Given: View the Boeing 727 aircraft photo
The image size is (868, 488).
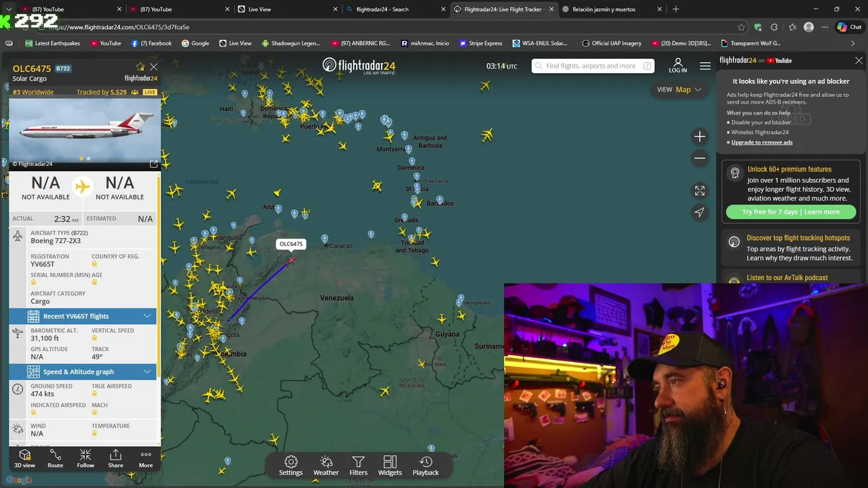Looking at the screenshot, I should [x=85, y=129].
